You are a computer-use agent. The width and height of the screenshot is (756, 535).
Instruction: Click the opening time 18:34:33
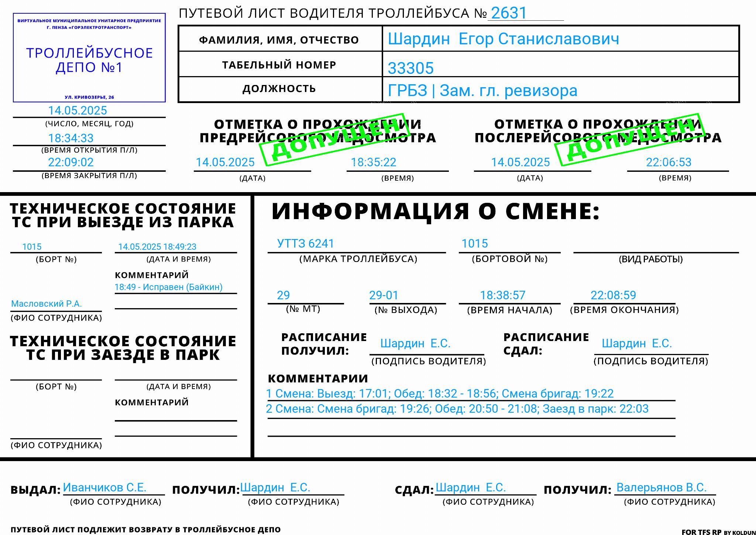71,138
